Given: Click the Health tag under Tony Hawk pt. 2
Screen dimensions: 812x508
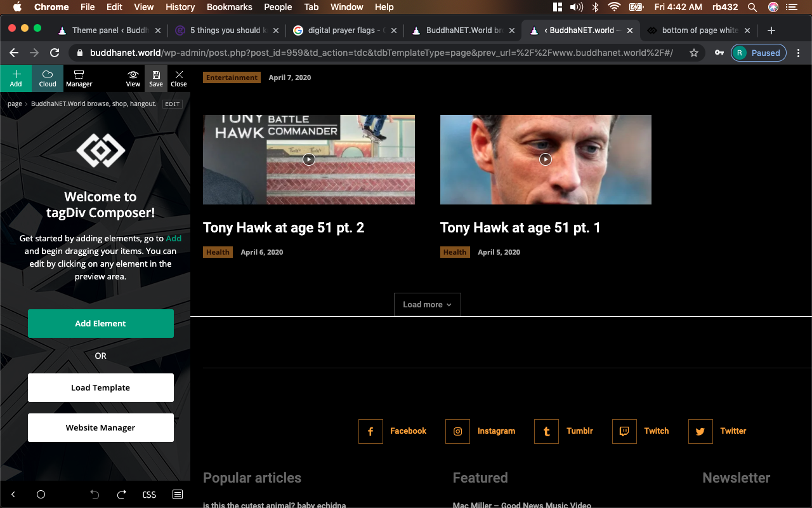Looking at the screenshot, I should [218, 252].
